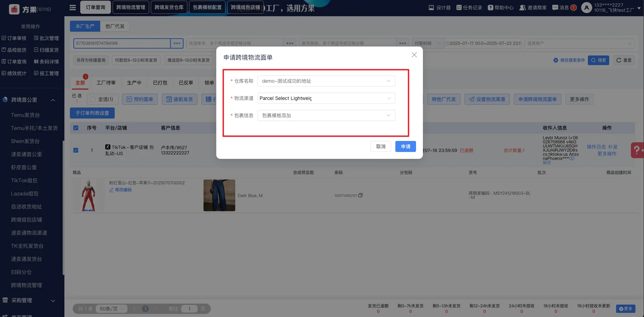The width and height of the screenshot is (644, 317).
Task: Toggle the hamburger menu in the header
Action: click(73, 8)
